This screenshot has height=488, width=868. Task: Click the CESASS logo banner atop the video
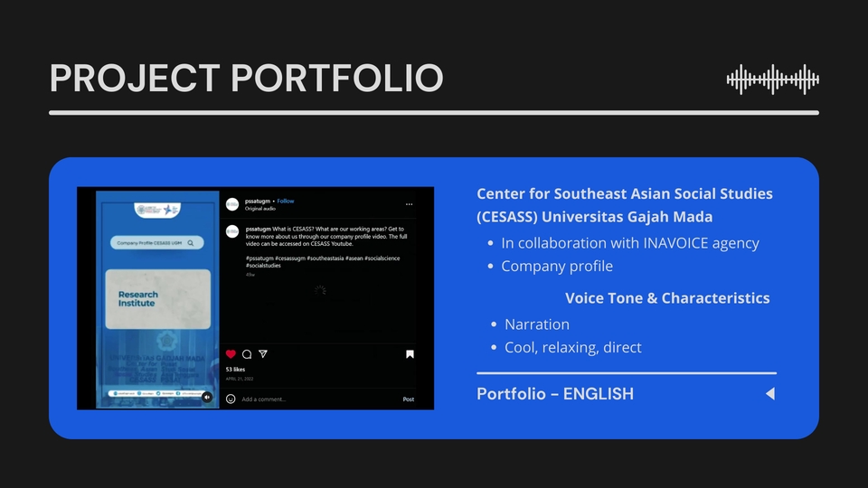coord(157,210)
